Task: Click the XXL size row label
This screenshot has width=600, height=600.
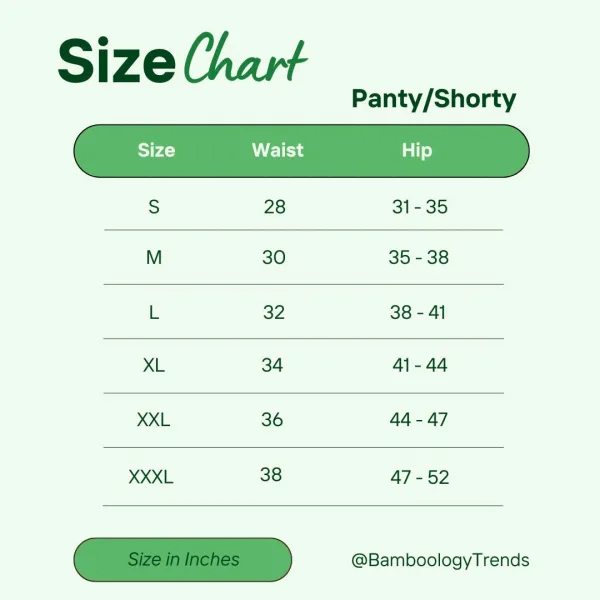Action: pyautogui.click(x=154, y=420)
